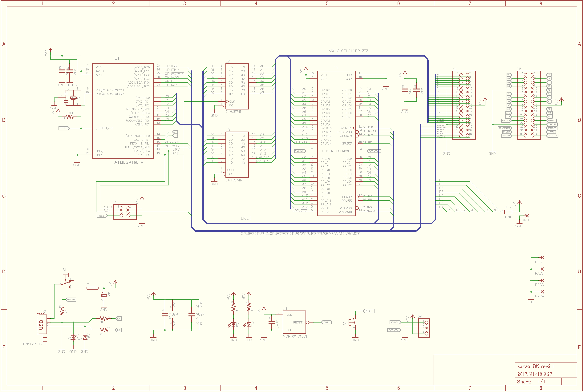Click the X6 four-pin sound header
583x392 pixels.
[424, 328]
